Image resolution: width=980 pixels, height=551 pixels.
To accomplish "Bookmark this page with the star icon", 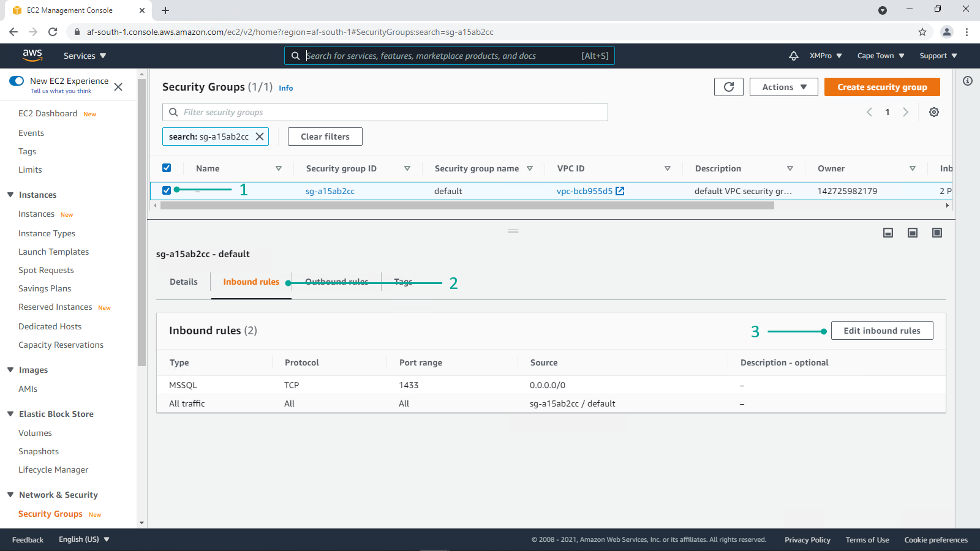I will (x=922, y=32).
